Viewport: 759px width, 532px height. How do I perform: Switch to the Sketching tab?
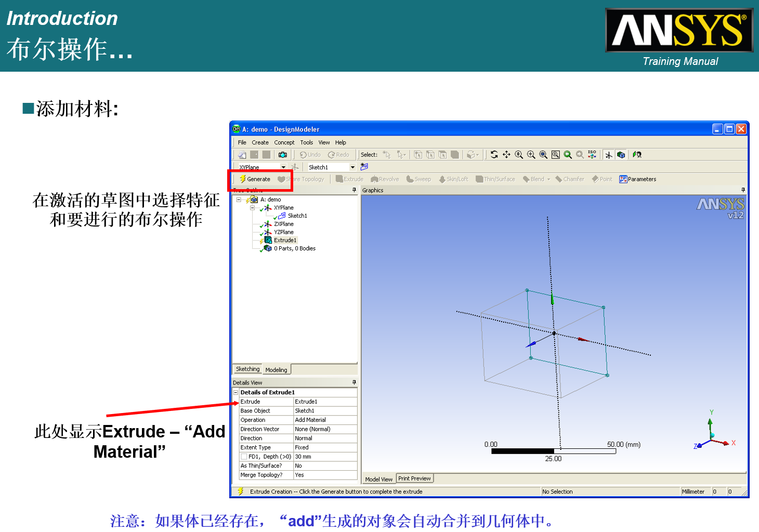(248, 369)
